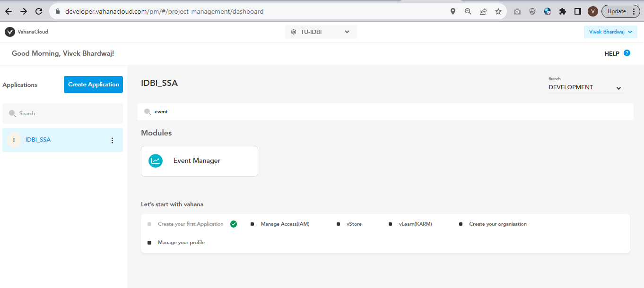Open the vStore link
The height and width of the screenshot is (288, 644).
coord(354,224)
